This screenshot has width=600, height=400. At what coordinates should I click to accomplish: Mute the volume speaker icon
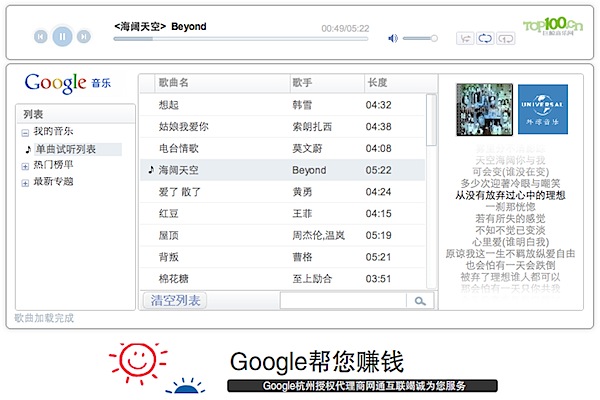tap(393, 38)
